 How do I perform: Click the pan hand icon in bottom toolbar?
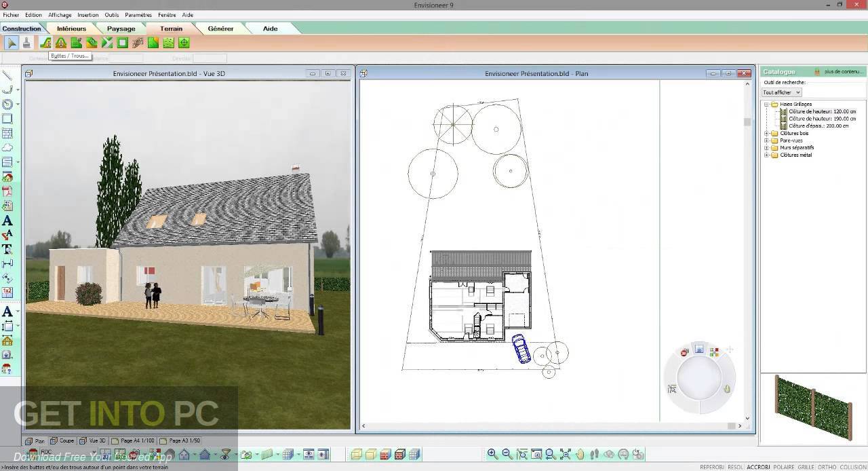coord(580,454)
